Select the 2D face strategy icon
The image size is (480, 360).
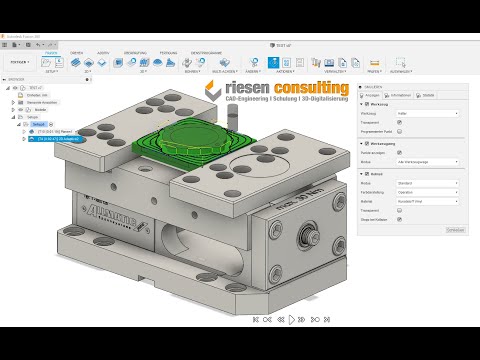pyautogui.click(x=102, y=62)
